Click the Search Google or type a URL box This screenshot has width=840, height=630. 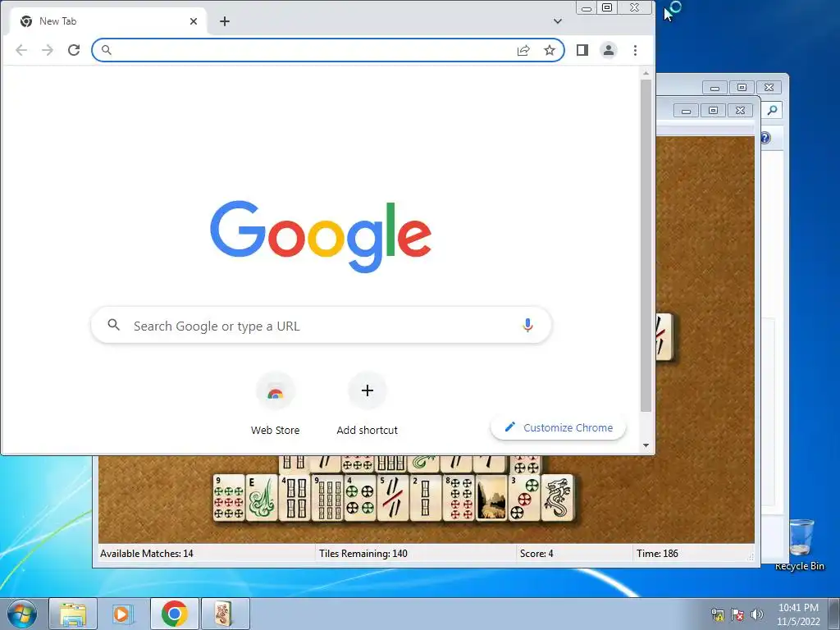(322, 326)
